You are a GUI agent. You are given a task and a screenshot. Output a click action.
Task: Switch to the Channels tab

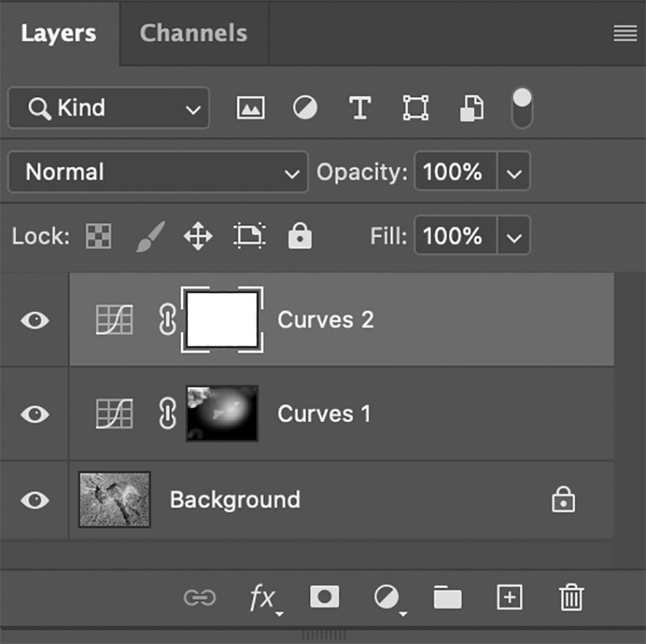[193, 33]
